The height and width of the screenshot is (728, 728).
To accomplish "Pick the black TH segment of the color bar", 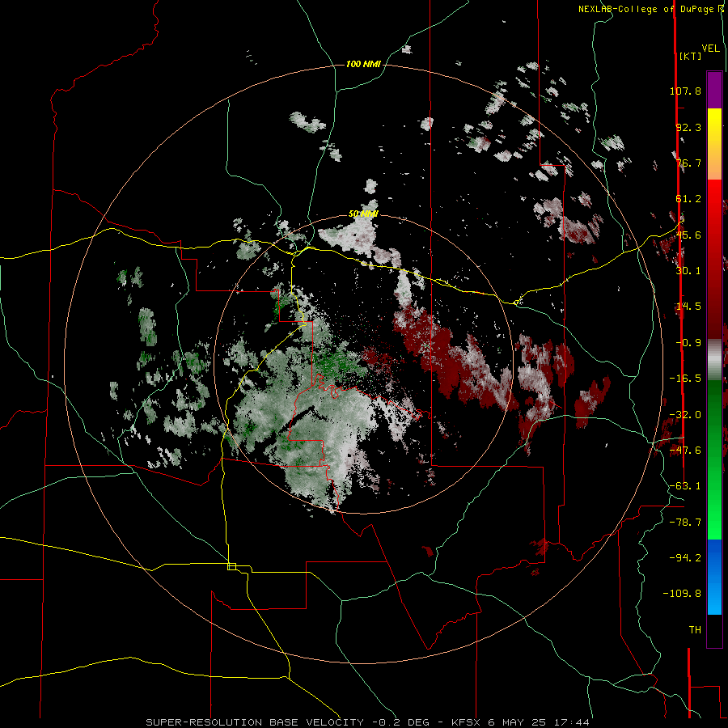I will tap(714, 630).
